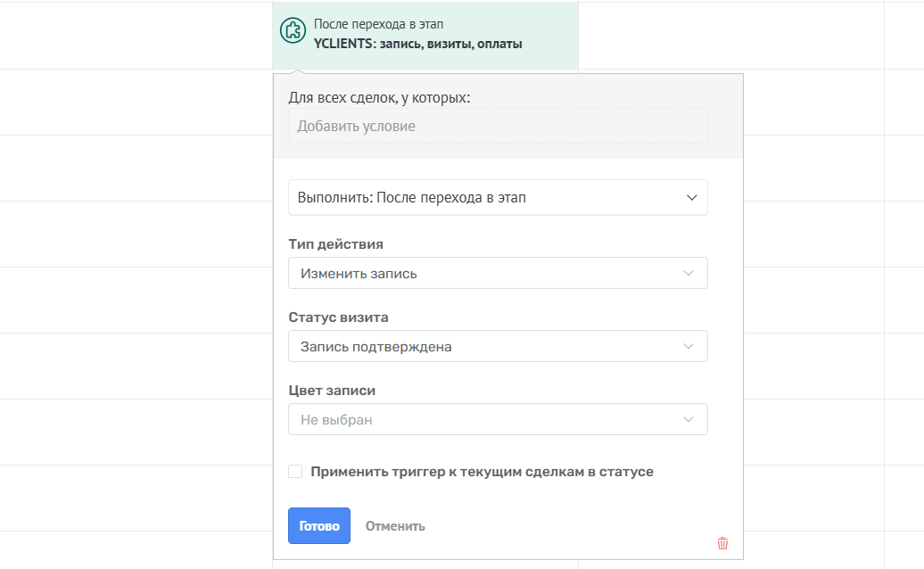The image size is (924, 569).
Task: Click the YCLIENTS puzzle widget icon
Action: [293, 30]
